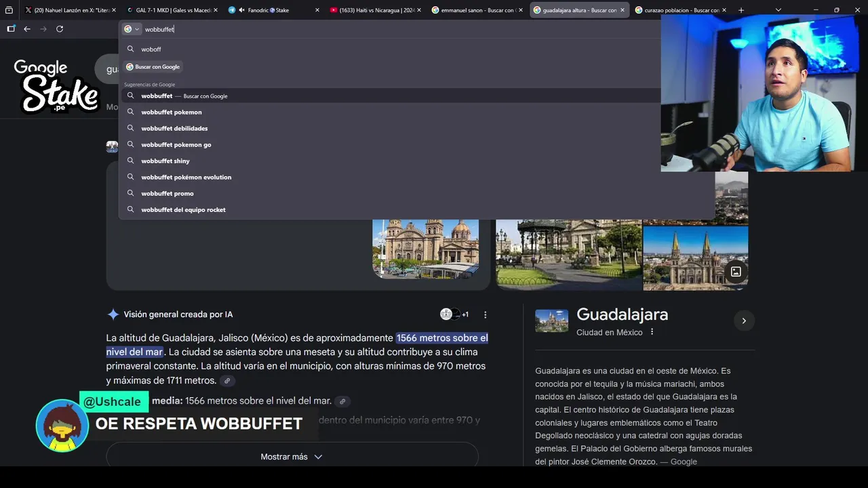The image size is (868, 488).
Task: Click the browser forward arrow
Action: point(43,29)
